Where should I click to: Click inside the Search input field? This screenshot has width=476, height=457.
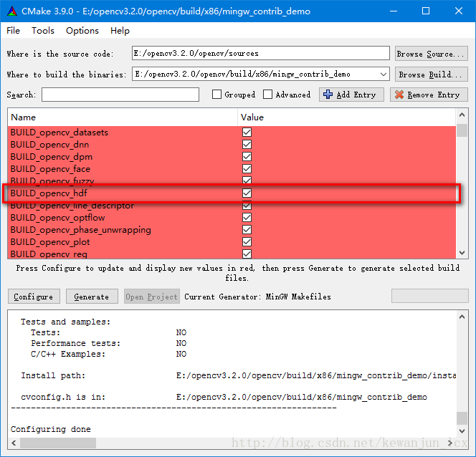tap(120, 95)
